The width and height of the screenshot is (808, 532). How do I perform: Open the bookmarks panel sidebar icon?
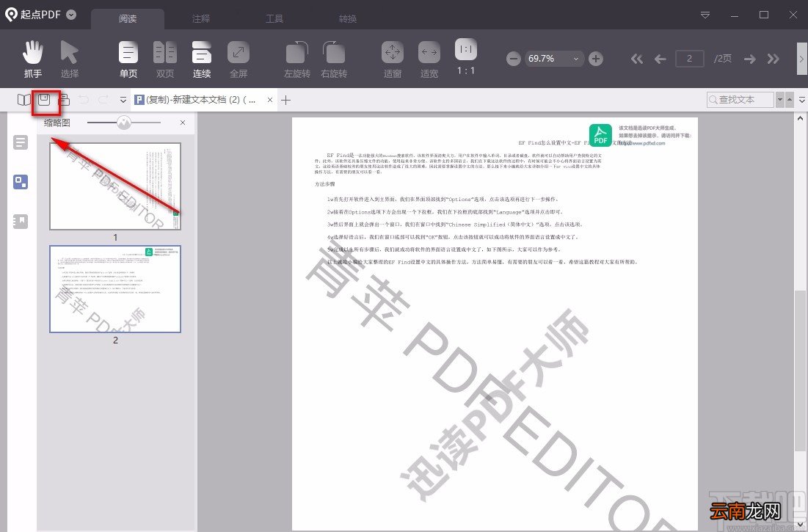(21, 222)
